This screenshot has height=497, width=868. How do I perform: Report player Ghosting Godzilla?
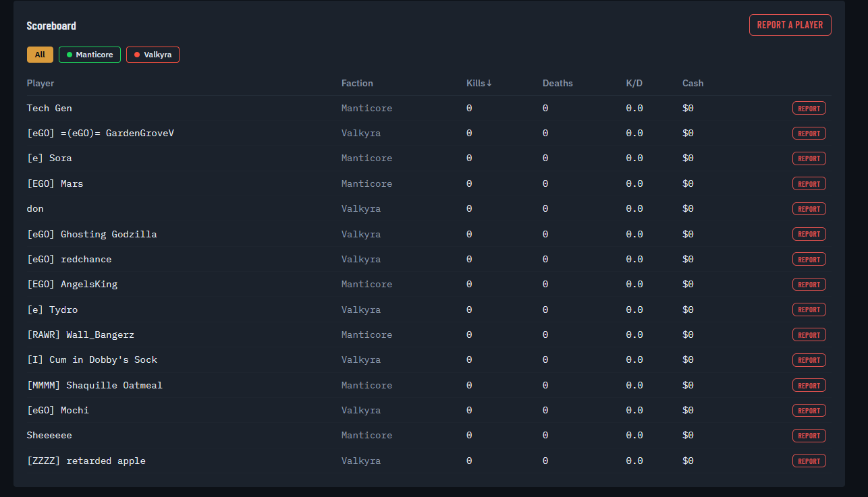(x=809, y=234)
